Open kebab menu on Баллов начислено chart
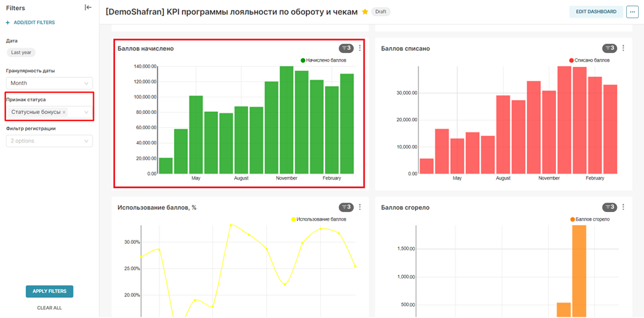This screenshot has width=644, height=318. [360, 48]
